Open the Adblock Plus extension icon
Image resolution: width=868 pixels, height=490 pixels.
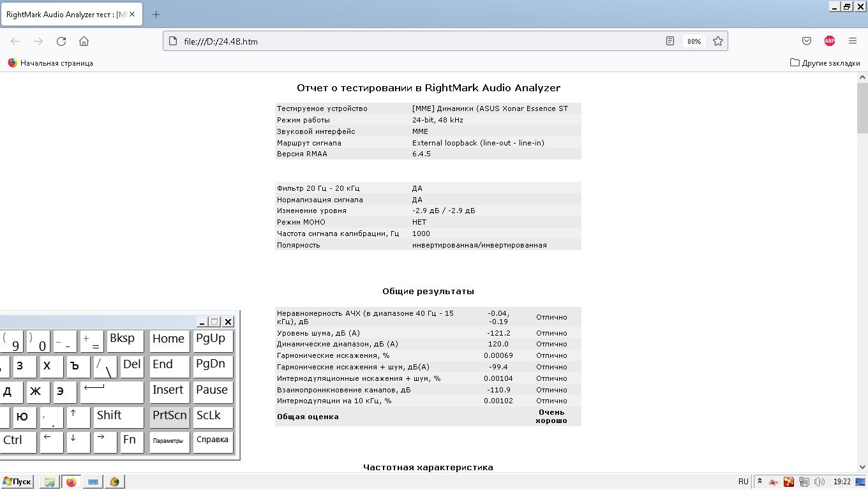tap(829, 41)
